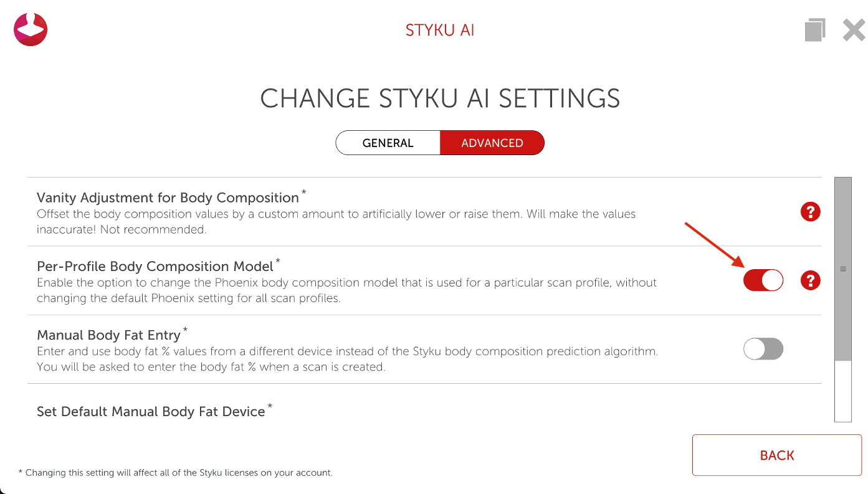The width and height of the screenshot is (868, 494).
Task: Click the STYKU AI window title
Action: click(x=440, y=31)
